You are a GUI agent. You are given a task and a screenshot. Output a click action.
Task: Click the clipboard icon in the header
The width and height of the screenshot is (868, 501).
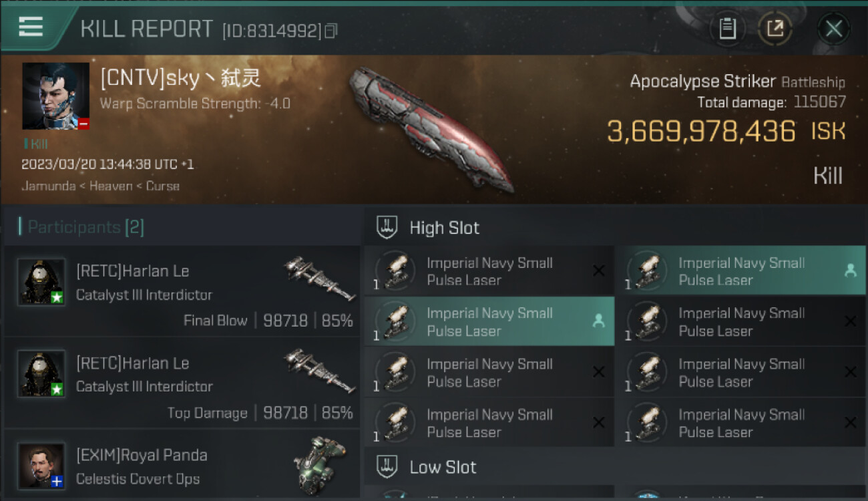click(x=727, y=29)
